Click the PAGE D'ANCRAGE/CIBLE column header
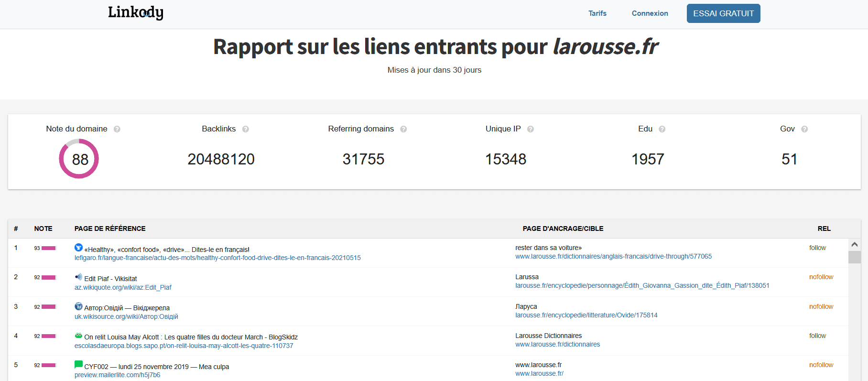This screenshot has width=868, height=381. [563, 229]
